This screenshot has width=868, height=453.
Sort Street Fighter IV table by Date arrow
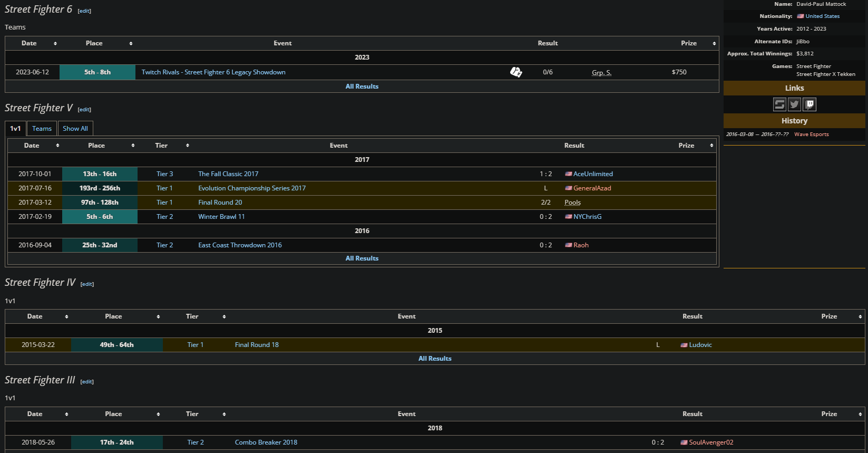tap(66, 316)
